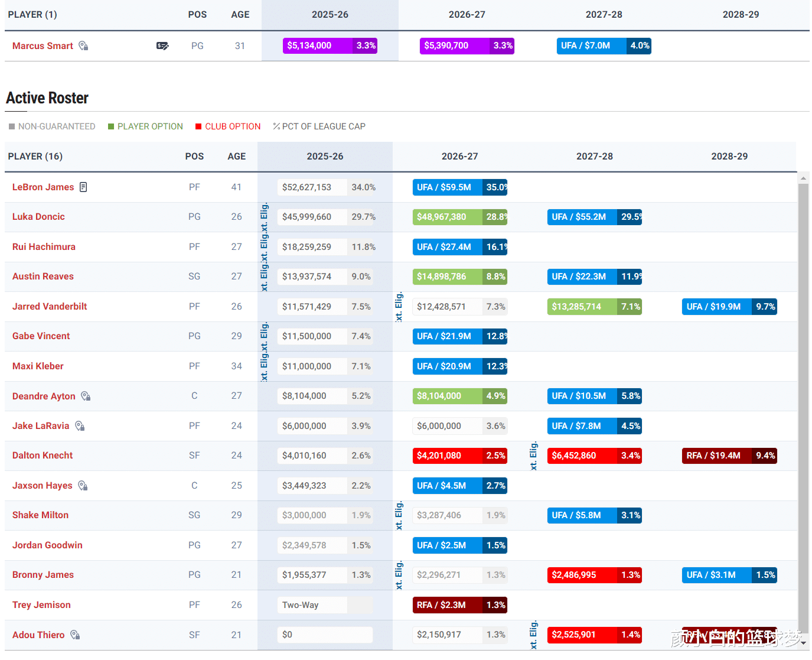Click Gabe Vincent UFA / $21.9M badge
The image size is (812, 660).
459,336
